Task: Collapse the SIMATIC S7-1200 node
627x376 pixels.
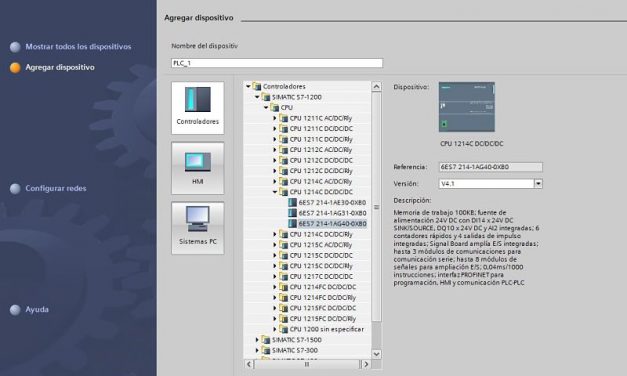Action: click(257, 97)
